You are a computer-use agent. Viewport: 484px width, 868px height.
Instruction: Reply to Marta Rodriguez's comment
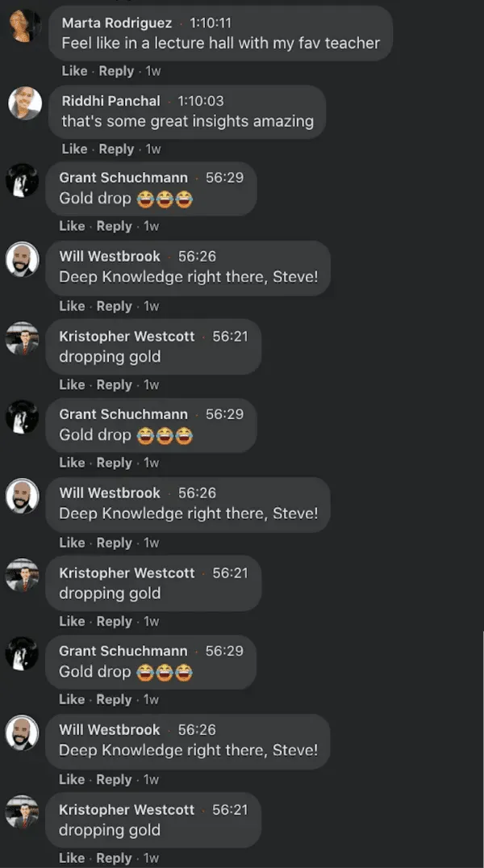tap(116, 71)
